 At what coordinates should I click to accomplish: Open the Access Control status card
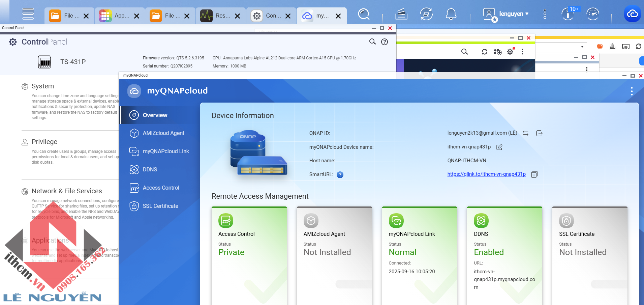[x=249, y=256]
